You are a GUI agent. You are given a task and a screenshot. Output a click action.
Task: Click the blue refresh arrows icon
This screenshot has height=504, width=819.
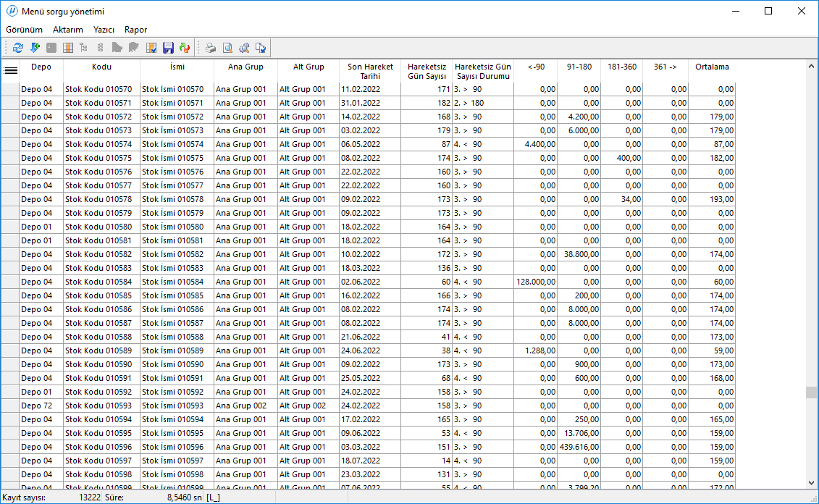tap(18, 48)
